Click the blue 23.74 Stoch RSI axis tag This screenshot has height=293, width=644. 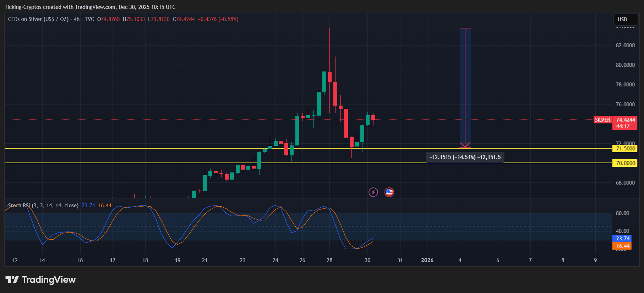(x=622, y=239)
